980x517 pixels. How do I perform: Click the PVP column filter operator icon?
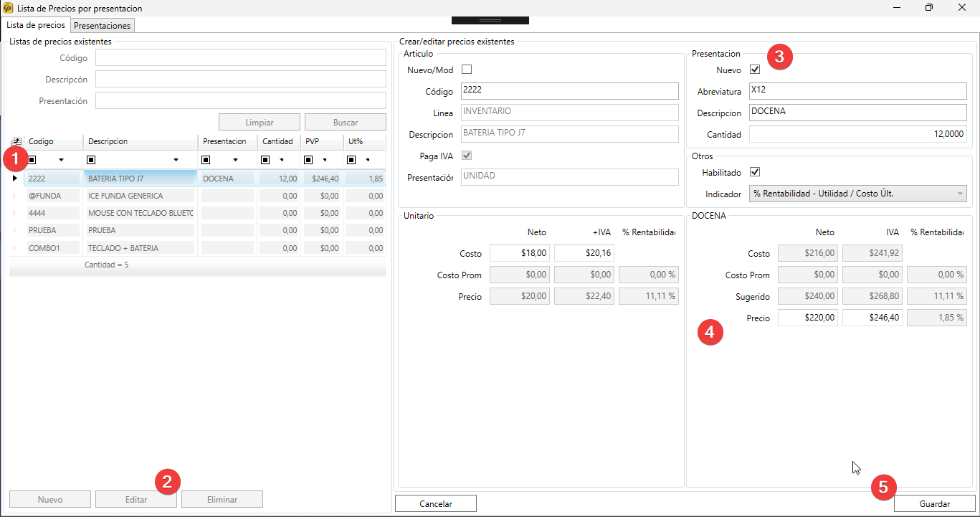point(309,160)
